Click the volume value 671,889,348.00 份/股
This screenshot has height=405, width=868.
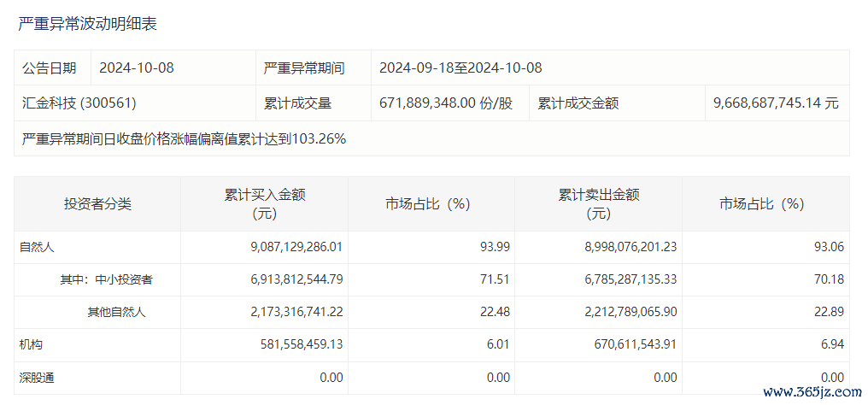[446, 103]
